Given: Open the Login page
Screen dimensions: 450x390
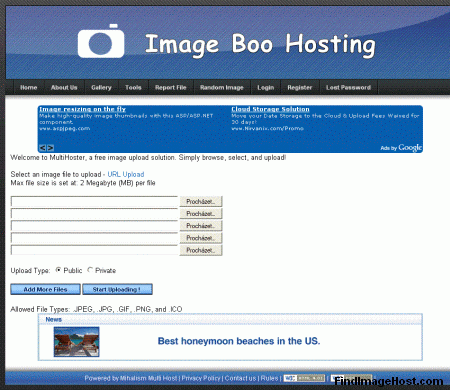Looking at the screenshot, I should coord(266,87).
